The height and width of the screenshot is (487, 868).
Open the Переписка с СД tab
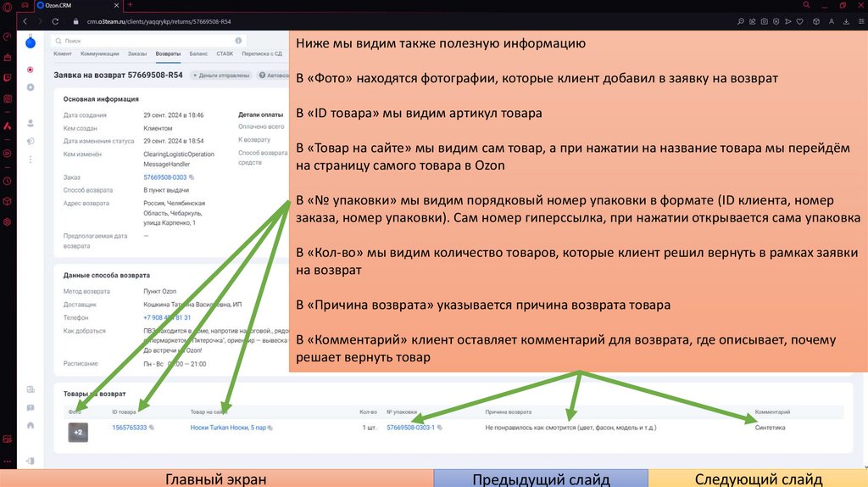[262, 53]
